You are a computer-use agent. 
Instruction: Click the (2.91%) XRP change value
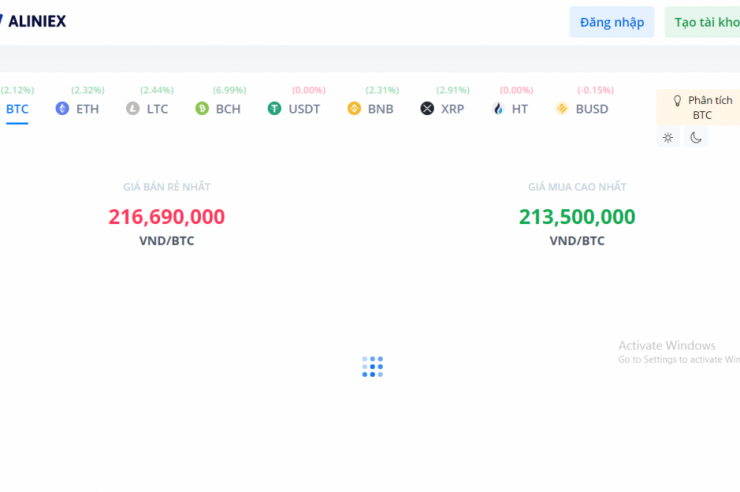(453, 90)
